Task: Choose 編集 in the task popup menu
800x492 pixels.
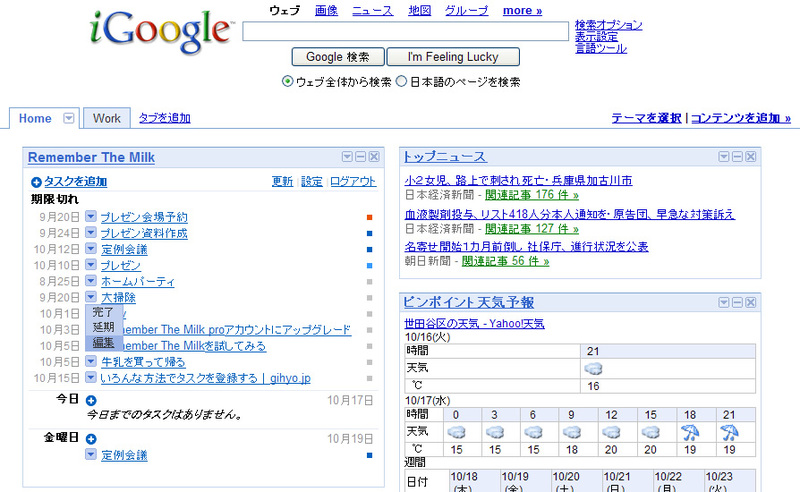Action: click(104, 343)
